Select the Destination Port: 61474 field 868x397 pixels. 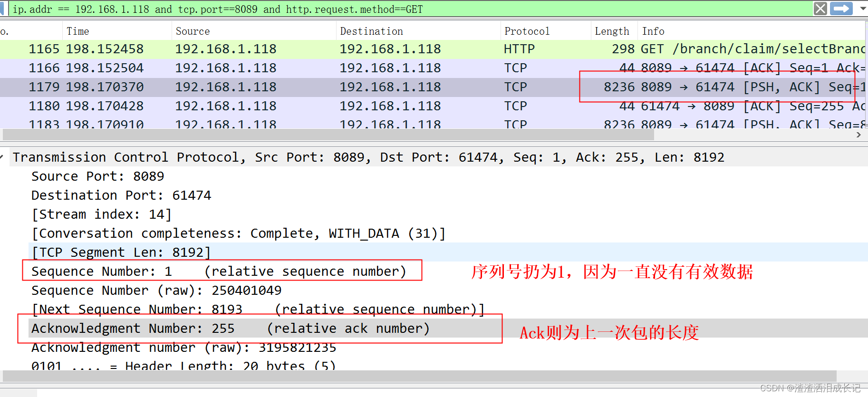(121, 195)
